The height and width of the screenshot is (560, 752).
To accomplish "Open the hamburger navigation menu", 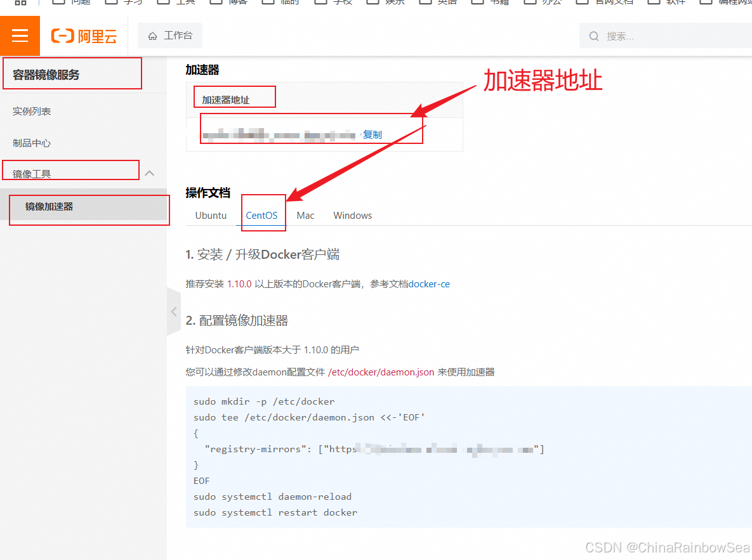I will 20,36.
